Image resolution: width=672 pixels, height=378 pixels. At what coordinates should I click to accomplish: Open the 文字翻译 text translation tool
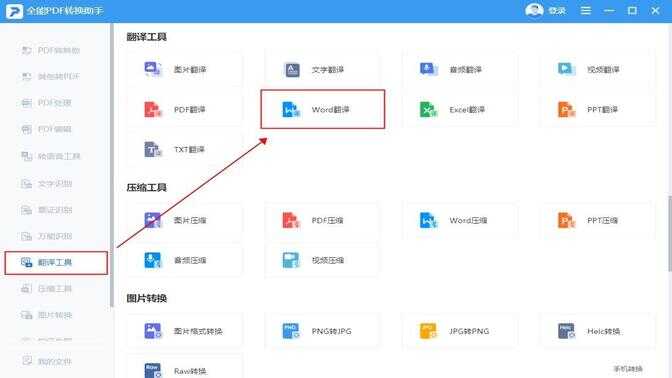point(322,69)
